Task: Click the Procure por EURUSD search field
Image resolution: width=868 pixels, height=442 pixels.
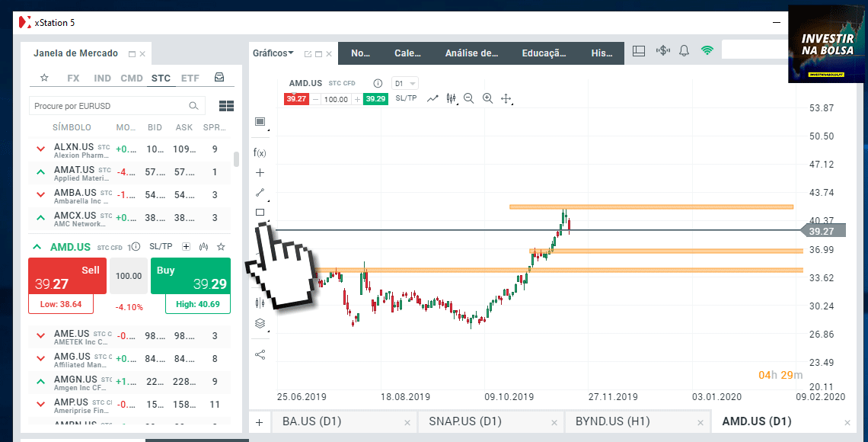Action: [x=116, y=106]
